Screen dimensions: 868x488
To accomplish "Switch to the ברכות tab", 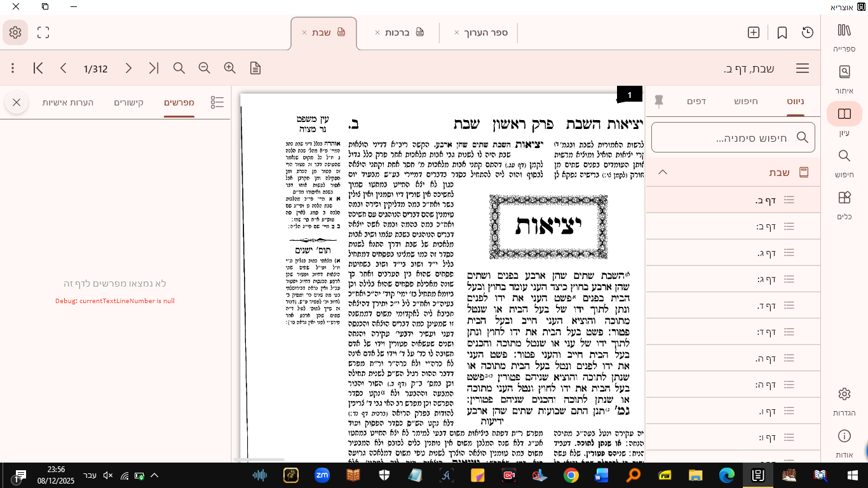I will 397,32.
